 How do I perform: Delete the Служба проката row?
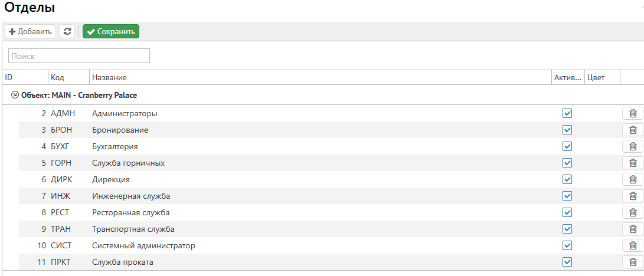pos(632,262)
